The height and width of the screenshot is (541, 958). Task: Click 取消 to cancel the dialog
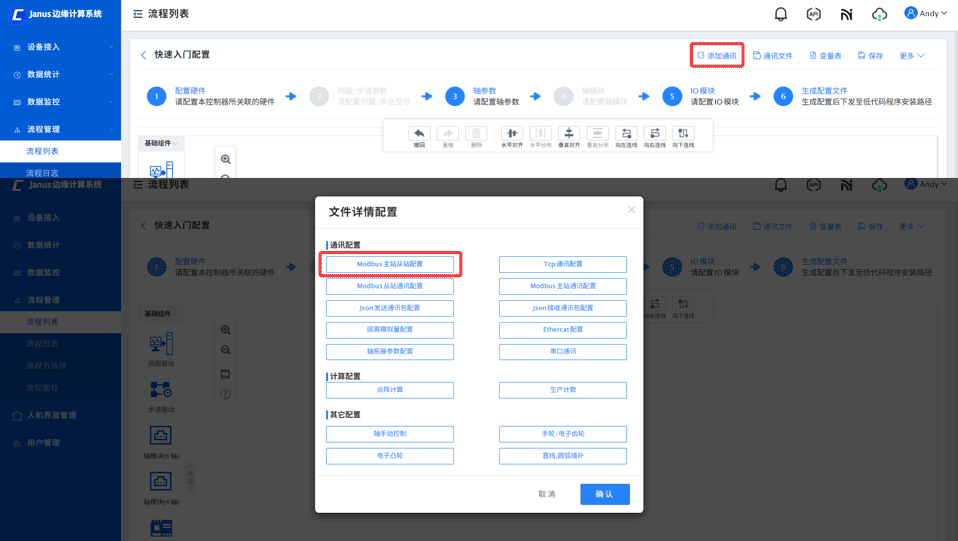point(547,494)
